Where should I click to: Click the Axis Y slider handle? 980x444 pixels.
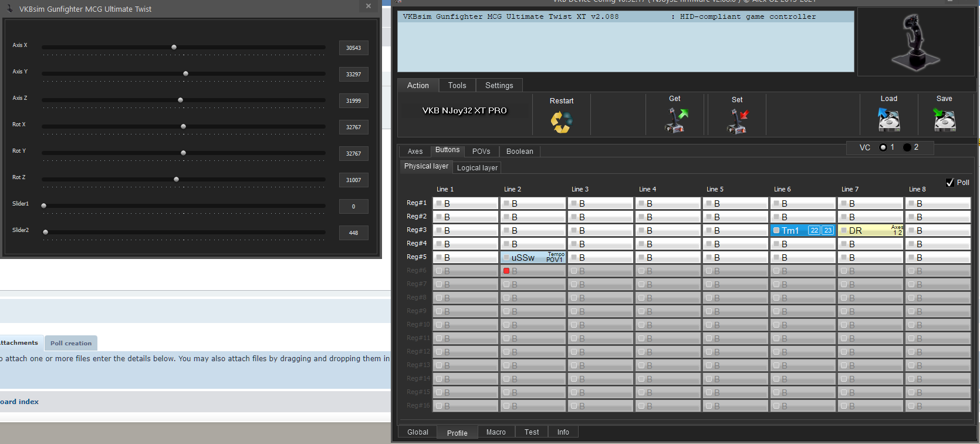tap(185, 73)
